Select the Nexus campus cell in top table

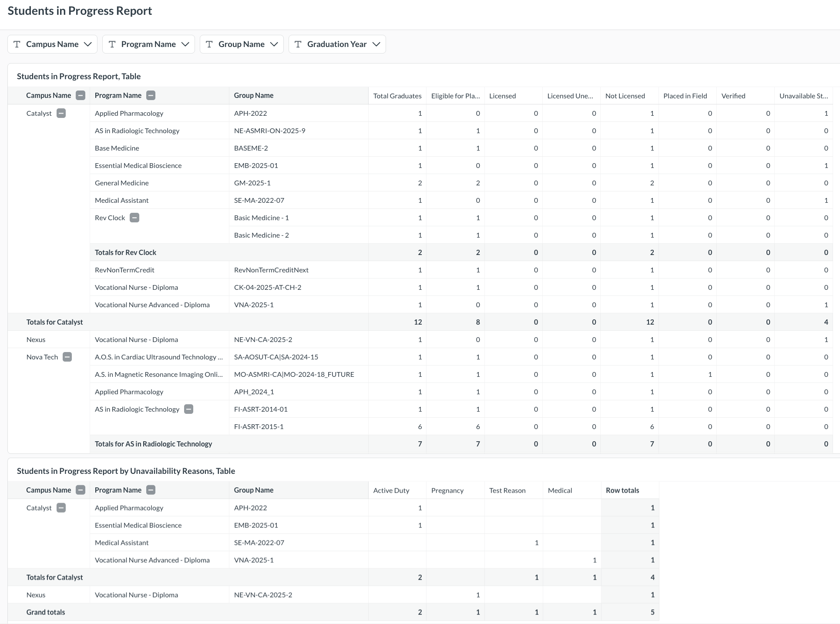49,339
